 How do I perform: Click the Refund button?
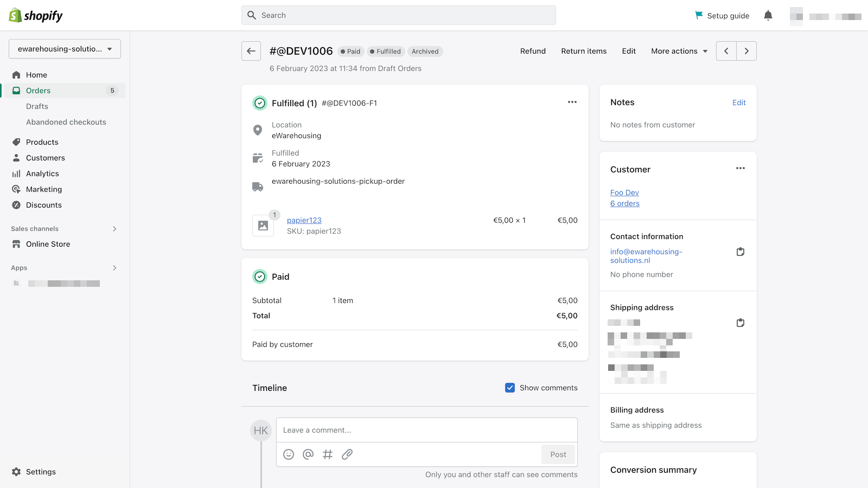(x=533, y=51)
